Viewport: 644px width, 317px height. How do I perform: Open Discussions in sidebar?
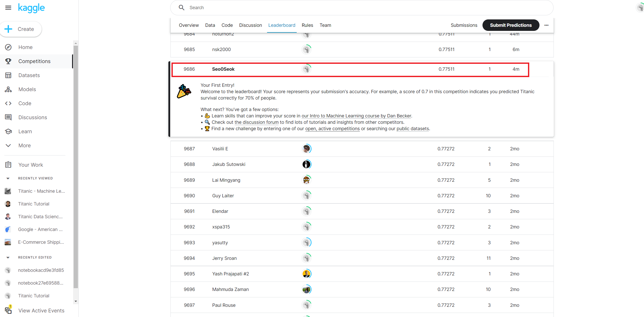tap(32, 117)
